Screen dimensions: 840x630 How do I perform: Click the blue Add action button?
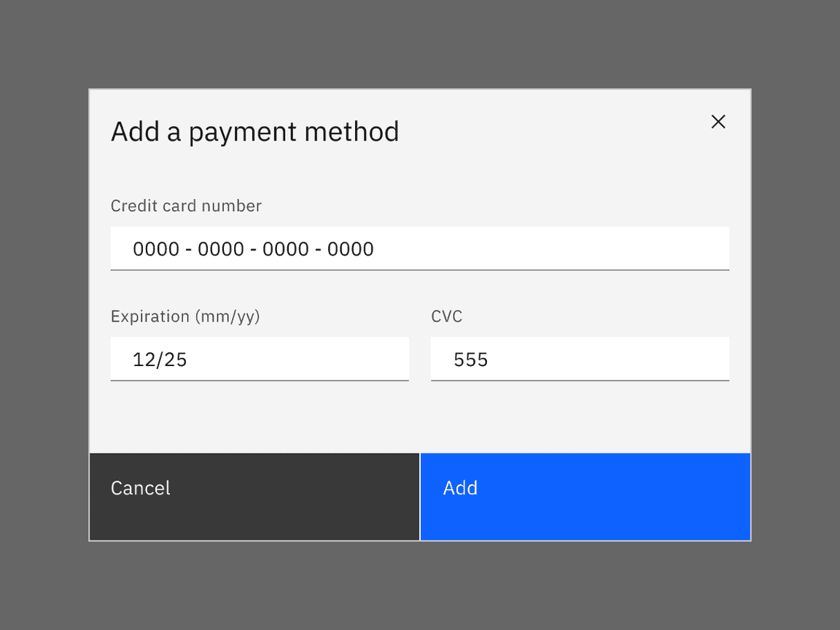586,496
